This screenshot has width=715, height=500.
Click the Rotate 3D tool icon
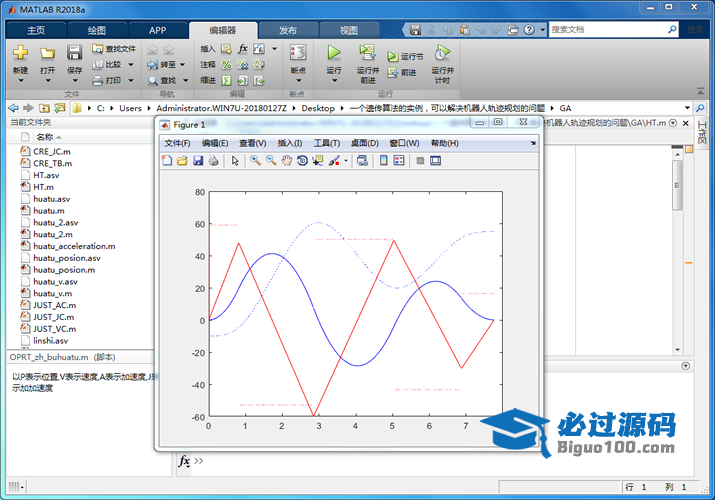tap(302, 161)
